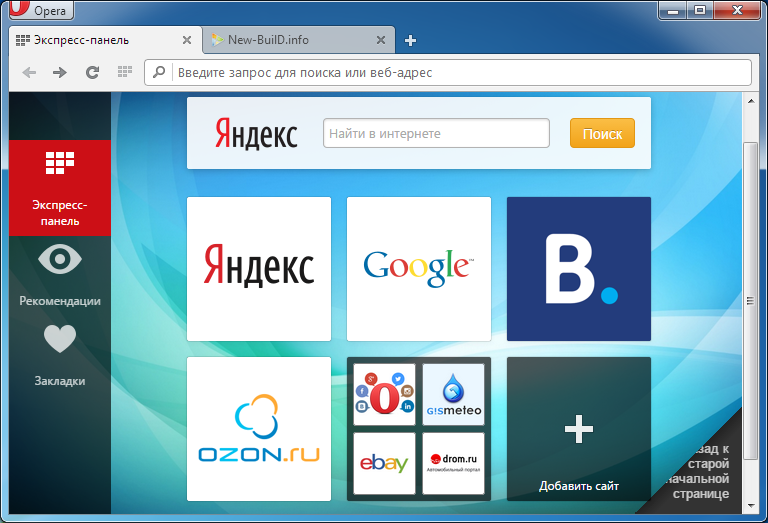This screenshot has width=768, height=523.
Task: Open the Яндекс speed dial tile
Action: coord(259,269)
